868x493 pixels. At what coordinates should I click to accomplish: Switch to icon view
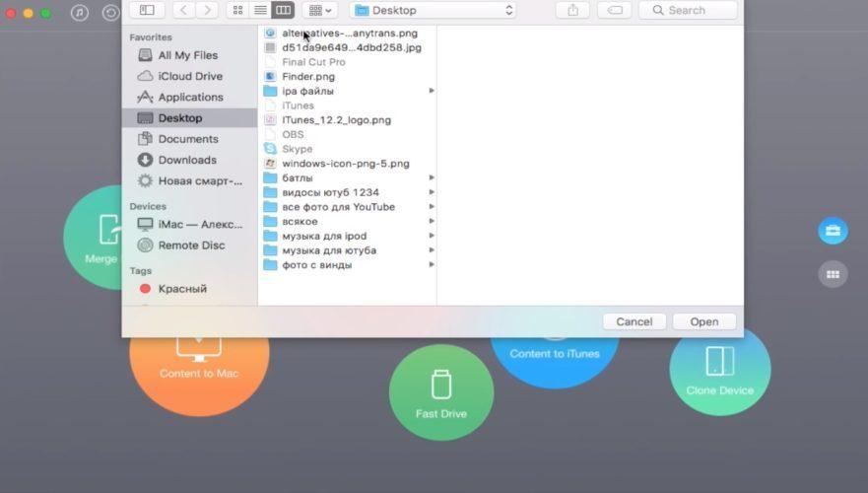tap(237, 10)
